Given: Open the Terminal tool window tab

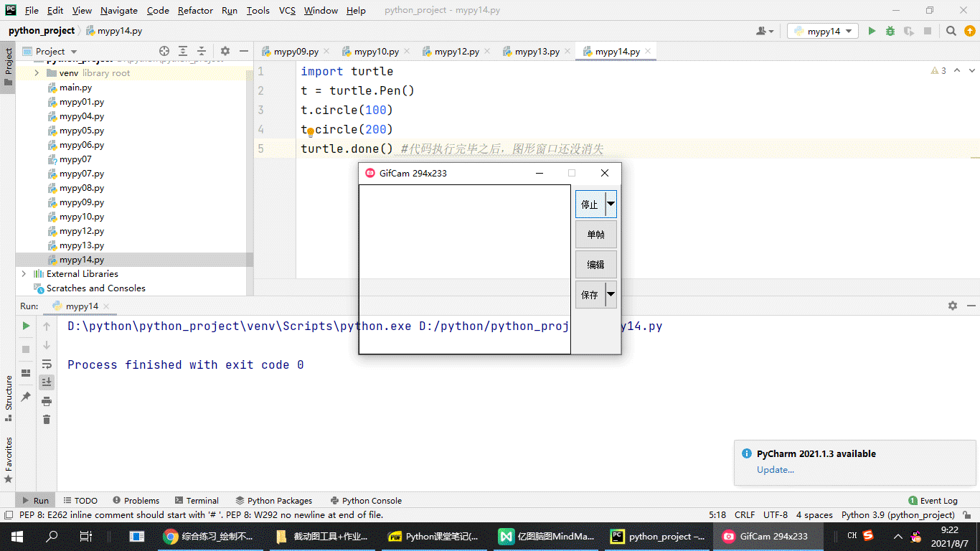Looking at the screenshot, I should click(x=197, y=501).
